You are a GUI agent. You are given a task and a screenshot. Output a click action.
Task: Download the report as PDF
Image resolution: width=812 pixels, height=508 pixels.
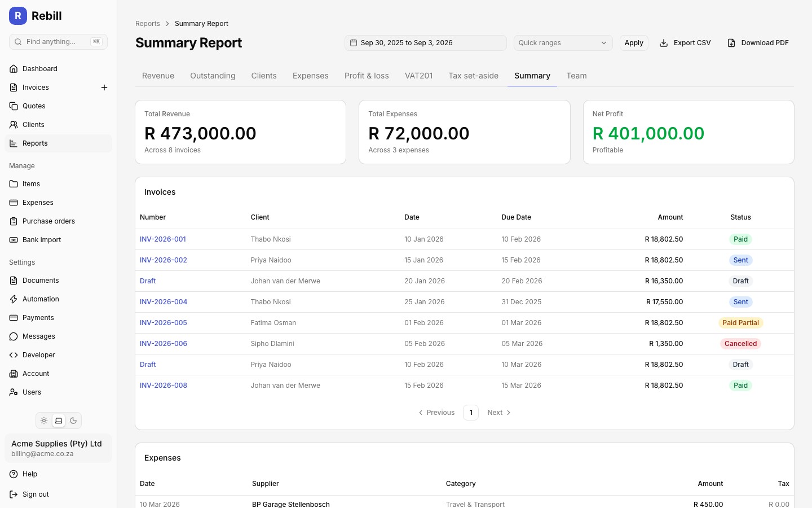click(758, 43)
